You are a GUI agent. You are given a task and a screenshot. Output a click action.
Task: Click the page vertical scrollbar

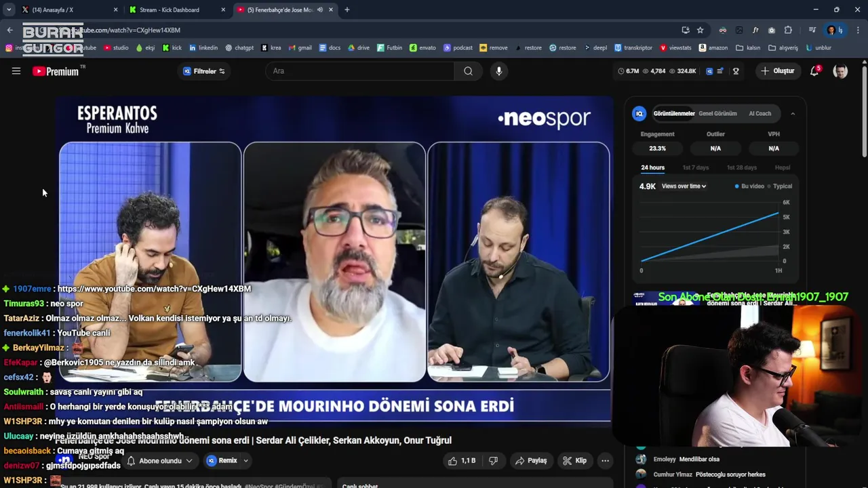[864, 112]
